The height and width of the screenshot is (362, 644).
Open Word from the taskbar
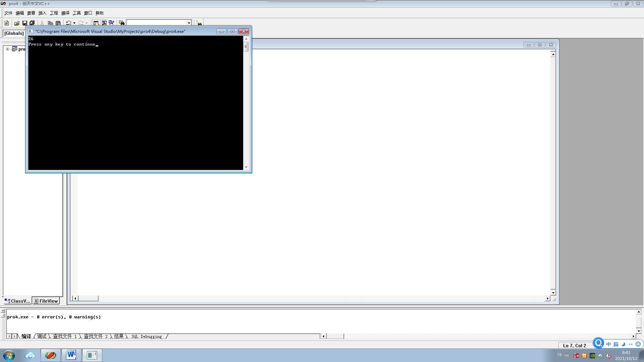[71, 355]
